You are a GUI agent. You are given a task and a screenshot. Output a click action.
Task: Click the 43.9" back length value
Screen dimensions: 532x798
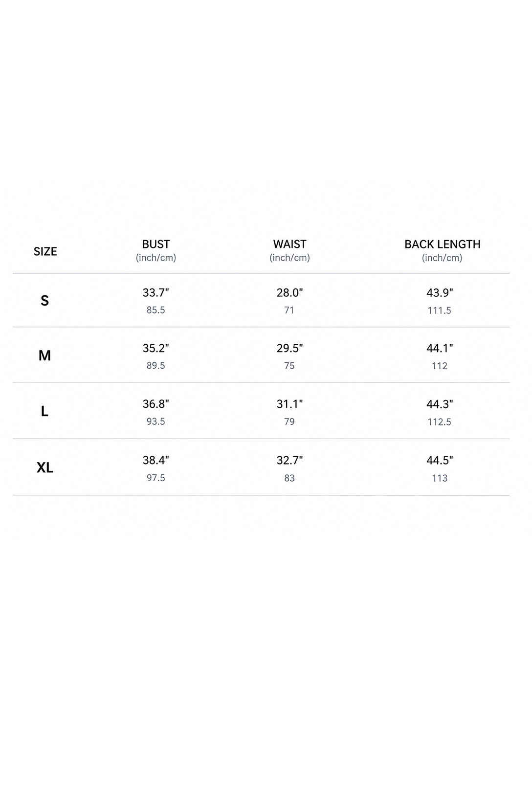point(440,292)
